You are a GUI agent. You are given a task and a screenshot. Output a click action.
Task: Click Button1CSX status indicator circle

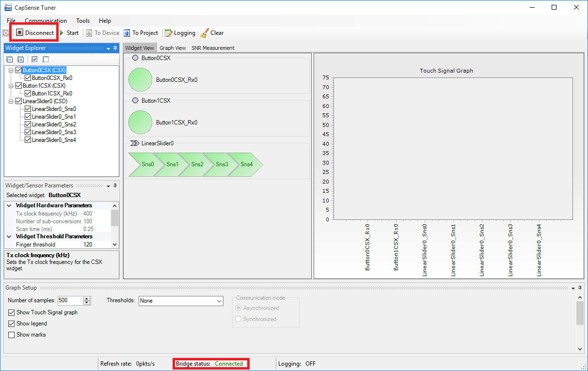[x=135, y=101]
